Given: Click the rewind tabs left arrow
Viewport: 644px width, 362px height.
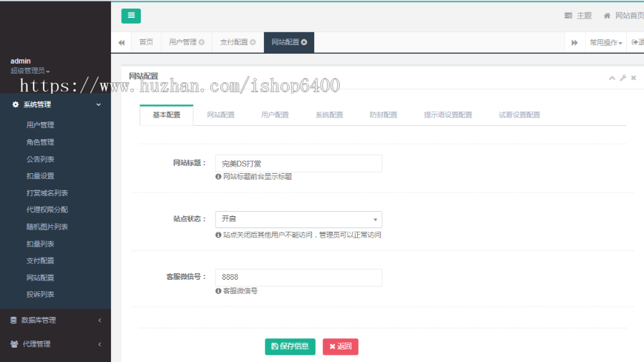Looking at the screenshot, I should click(122, 42).
